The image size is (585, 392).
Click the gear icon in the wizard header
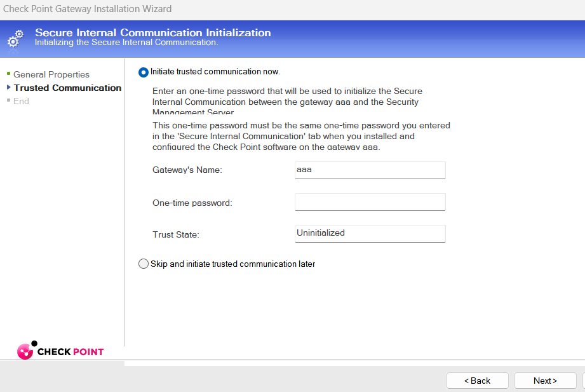pyautogui.click(x=15, y=38)
